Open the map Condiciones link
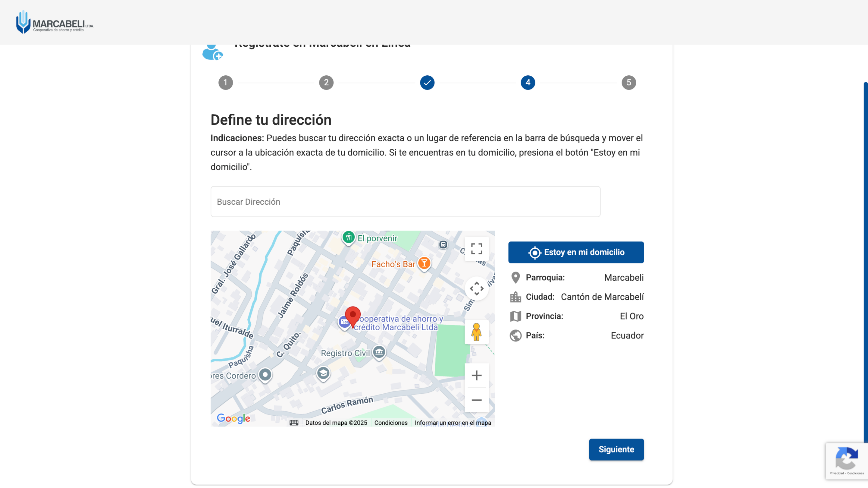868x488 pixels. click(390, 423)
